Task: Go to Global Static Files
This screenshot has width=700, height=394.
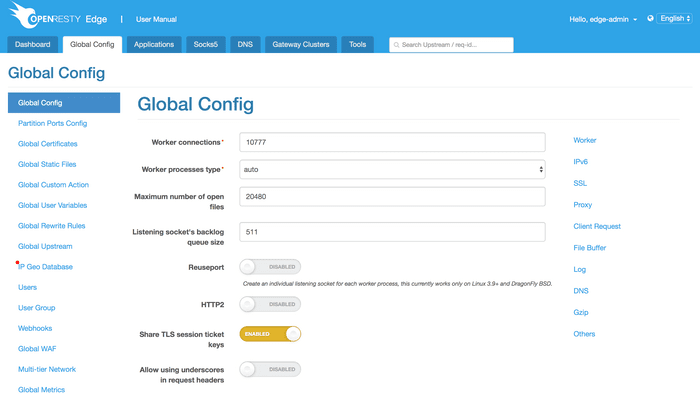Action: 47,164
